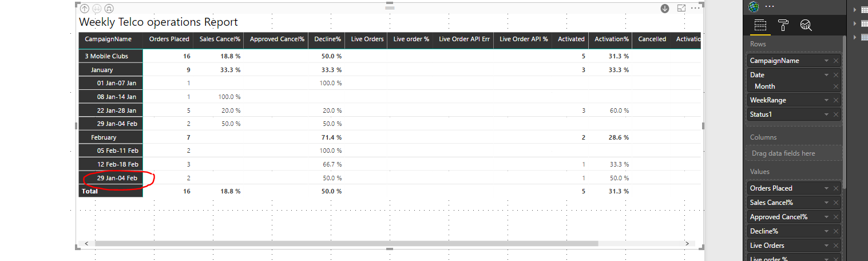Viewport: 868px width, 261px height.
Task: Switch to Format paint roller tab
Action: tap(783, 25)
